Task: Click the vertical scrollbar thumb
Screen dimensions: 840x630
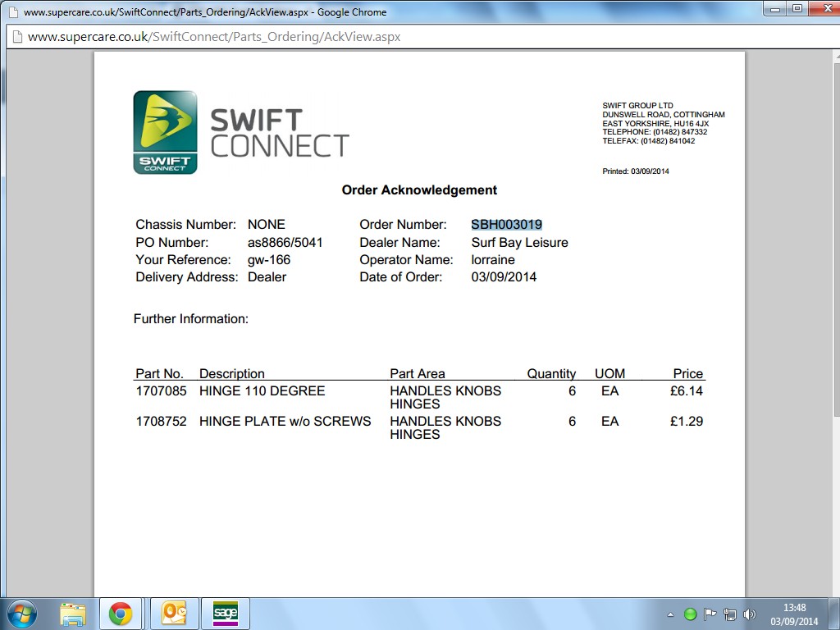Action: click(x=837, y=239)
